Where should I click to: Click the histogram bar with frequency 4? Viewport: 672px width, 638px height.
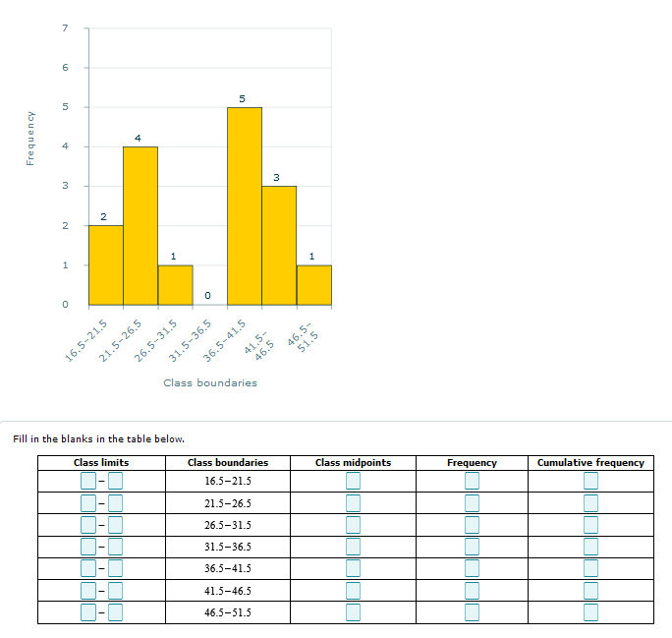(x=140, y=226)
